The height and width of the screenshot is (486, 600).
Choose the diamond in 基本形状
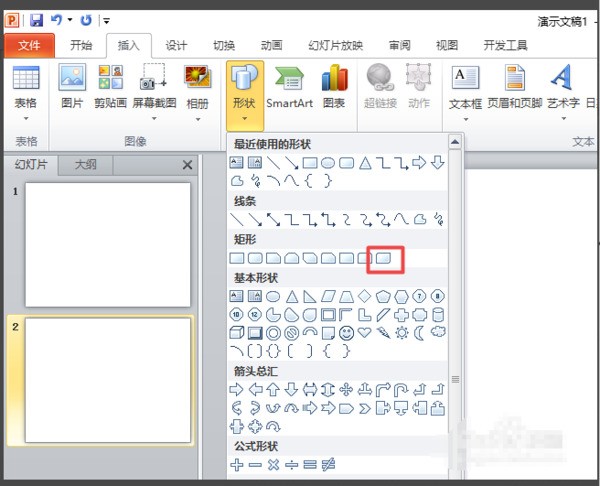point(364,296)
